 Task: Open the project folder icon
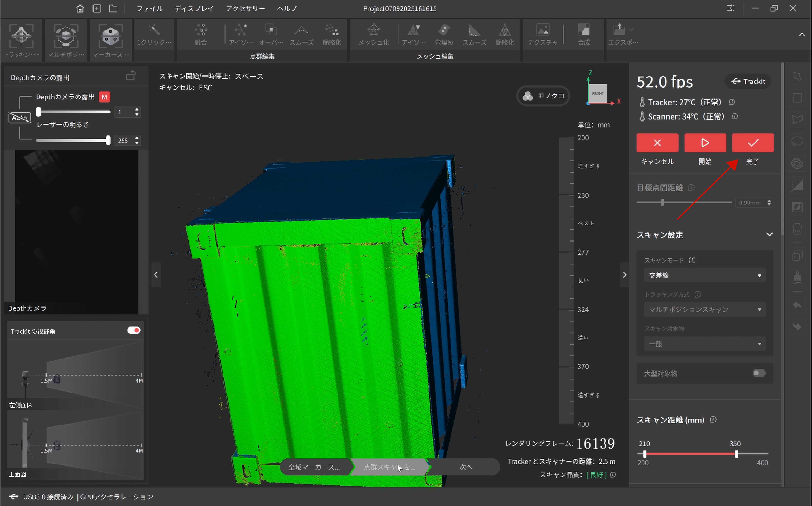[113, 8]
